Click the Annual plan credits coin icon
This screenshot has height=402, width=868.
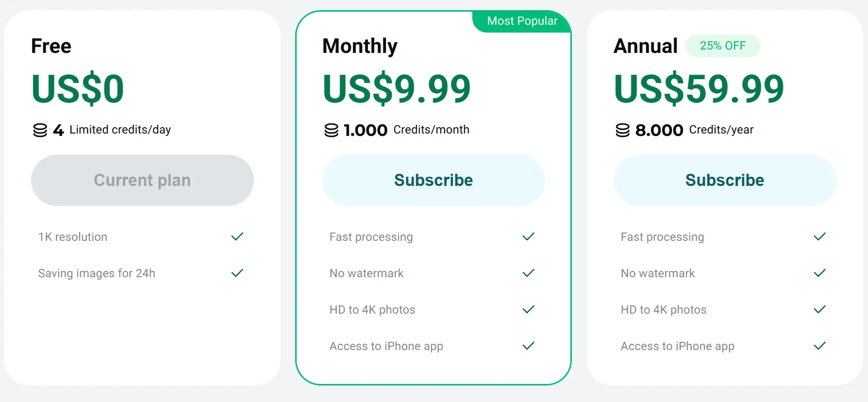[x=623, y=130]
